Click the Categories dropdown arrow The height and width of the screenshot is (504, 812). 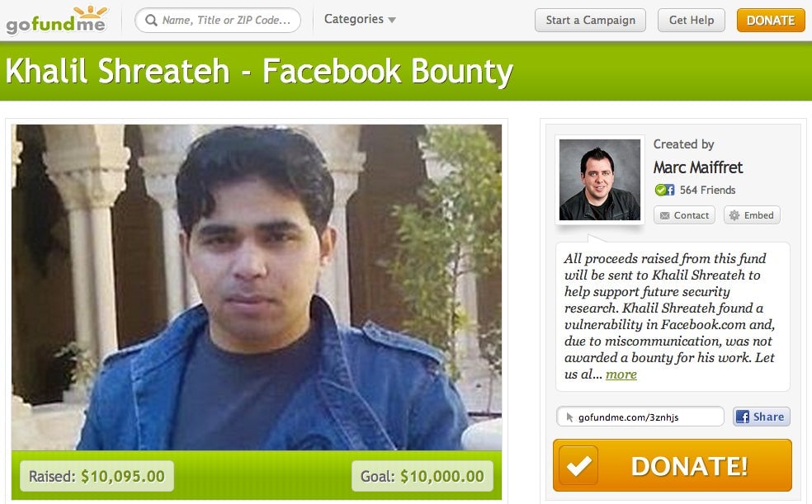[x=392, y=20]
